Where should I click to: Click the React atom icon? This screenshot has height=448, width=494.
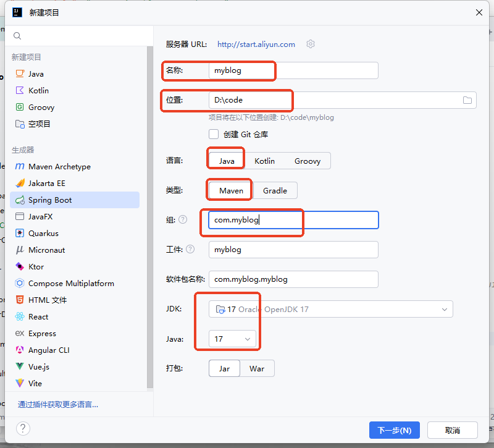click(x=20, y=316)
